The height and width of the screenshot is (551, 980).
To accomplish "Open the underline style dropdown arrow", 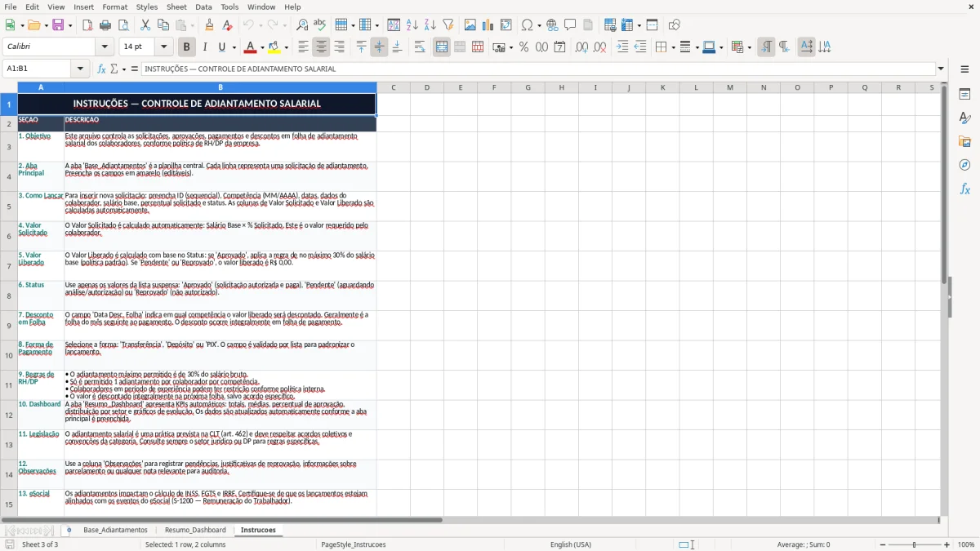I will click(233, 47).
